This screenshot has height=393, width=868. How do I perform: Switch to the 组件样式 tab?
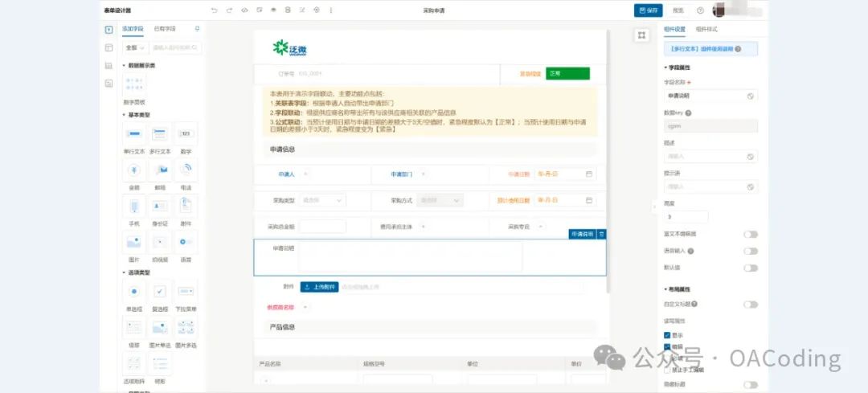pyautogui.click(x=706, y=29)
